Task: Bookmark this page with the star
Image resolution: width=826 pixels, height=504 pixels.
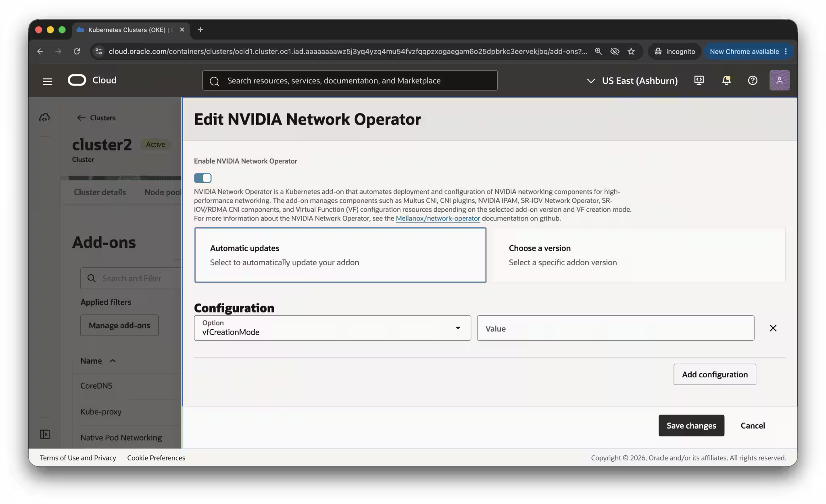Action: pos(631,51)
